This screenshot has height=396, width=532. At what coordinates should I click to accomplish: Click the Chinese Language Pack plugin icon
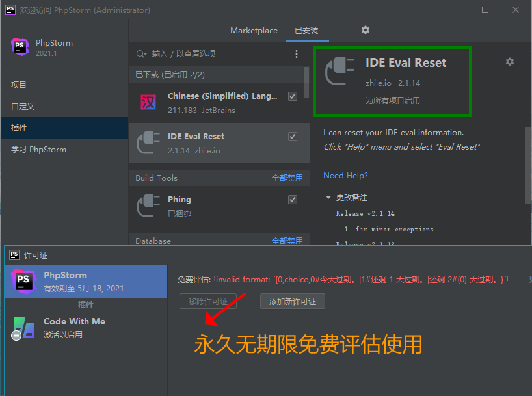point(148,102)
